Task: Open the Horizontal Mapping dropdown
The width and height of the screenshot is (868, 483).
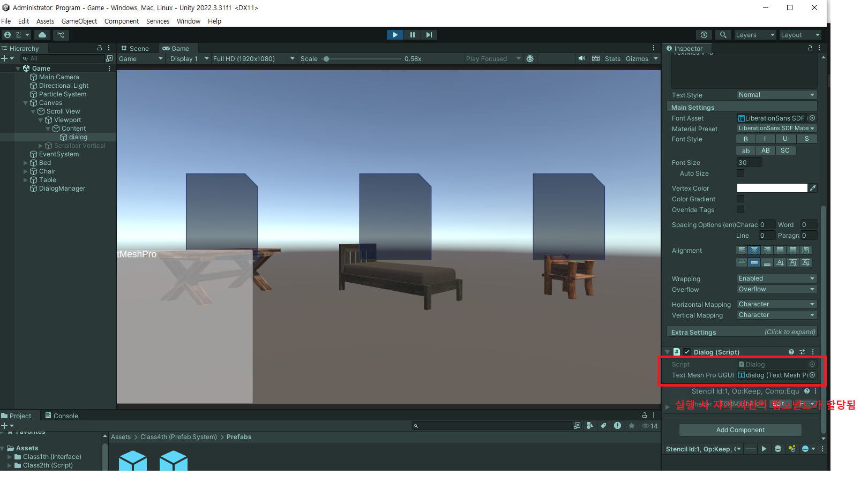Action: (776, 304)
